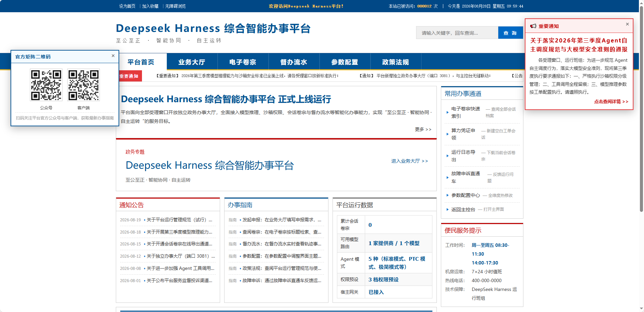Open the 督办流水 menu
The width and height of the screenshot is (644, 312).
[x=294, y=62]
